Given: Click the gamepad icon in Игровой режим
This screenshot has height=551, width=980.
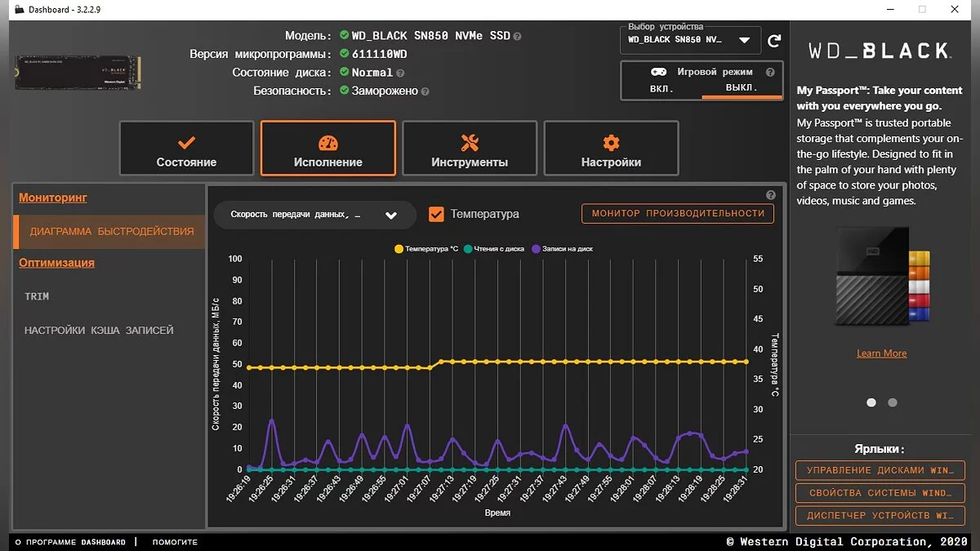Looking at the screenshot, I should point(657,72).
